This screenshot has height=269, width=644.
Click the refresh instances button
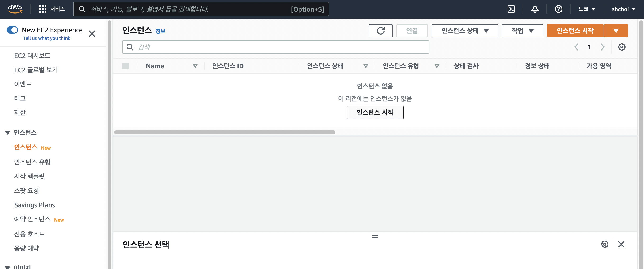(x=381, y=31)
